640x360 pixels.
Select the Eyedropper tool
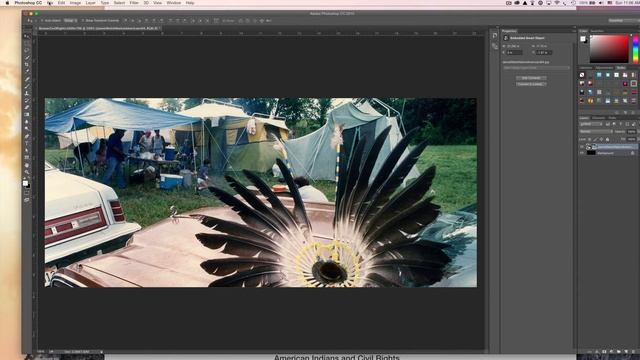(x=27, y=72)
